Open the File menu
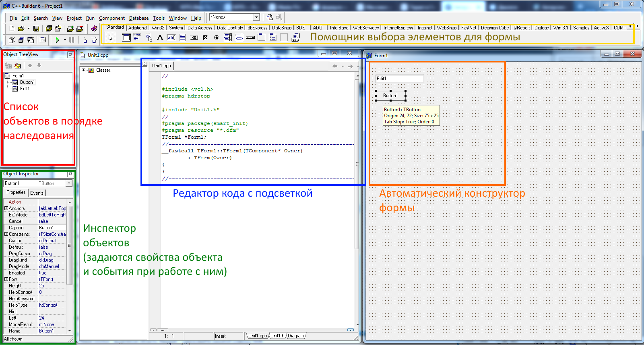The width and height of the screenshot is (644, 345). [x=13, y=18]
